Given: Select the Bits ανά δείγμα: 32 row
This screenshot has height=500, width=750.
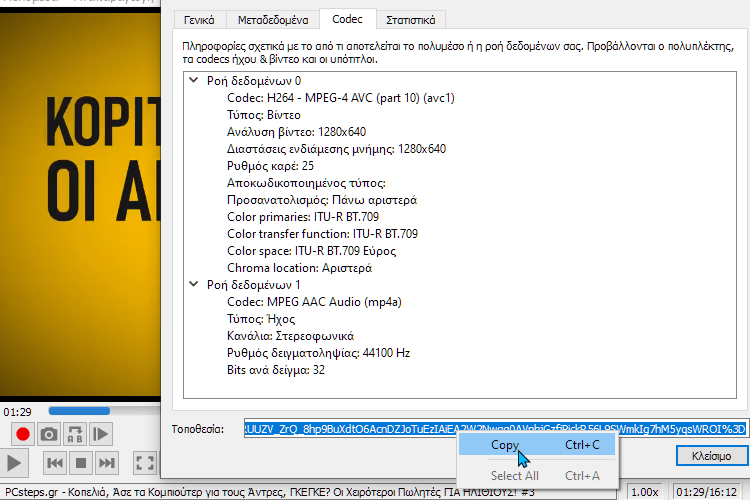Looking at the screenshot, I should tap(276, 369).
